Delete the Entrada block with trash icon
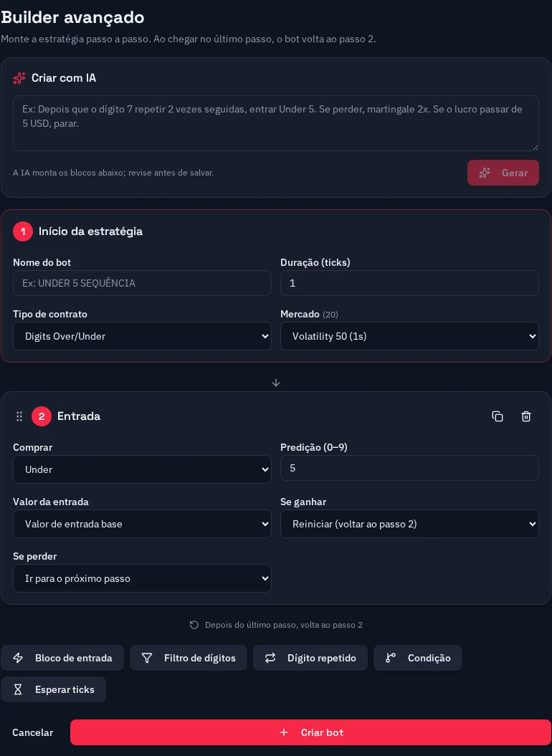This screenshot has height=756, width=552. pos(526,416)
